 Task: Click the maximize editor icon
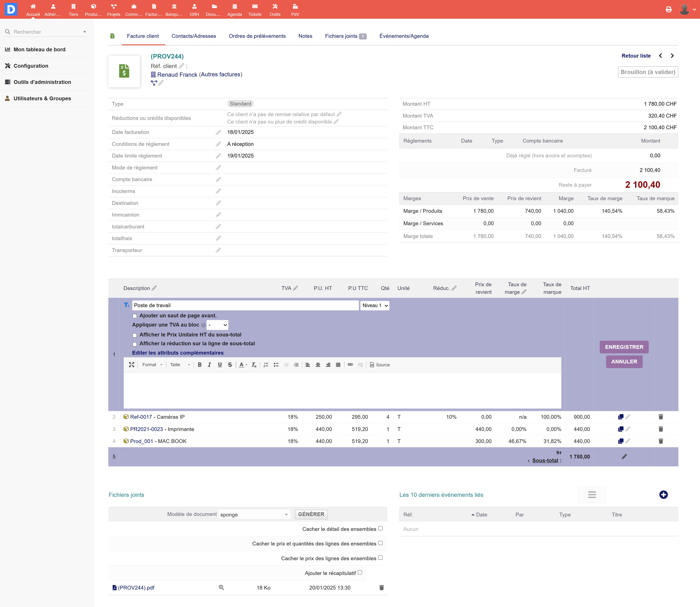(x=131, y=365)
